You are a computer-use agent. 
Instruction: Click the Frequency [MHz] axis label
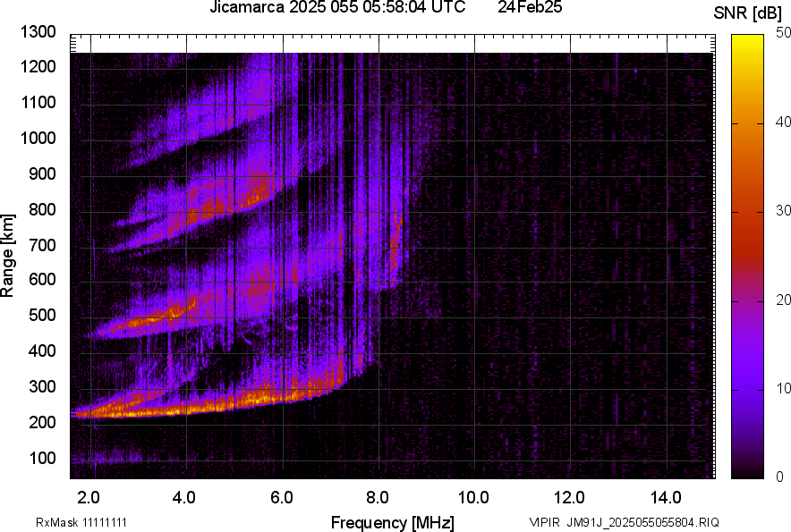[x=392, y=522]
